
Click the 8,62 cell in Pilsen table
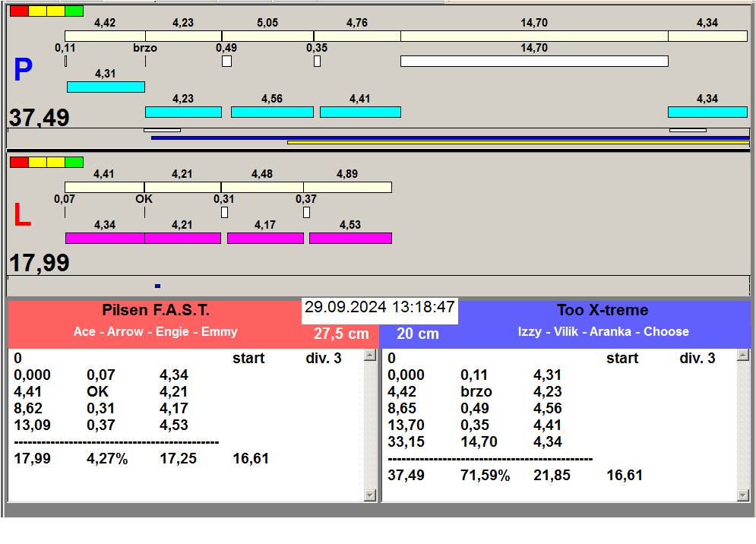pyautogui.click(x=28, y=409)
